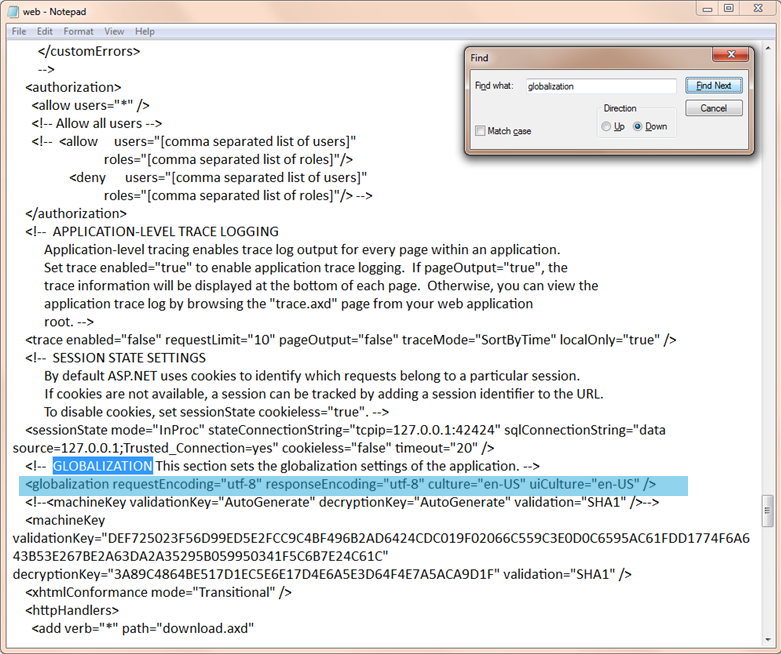Open the Edit menu

[45, 31]
